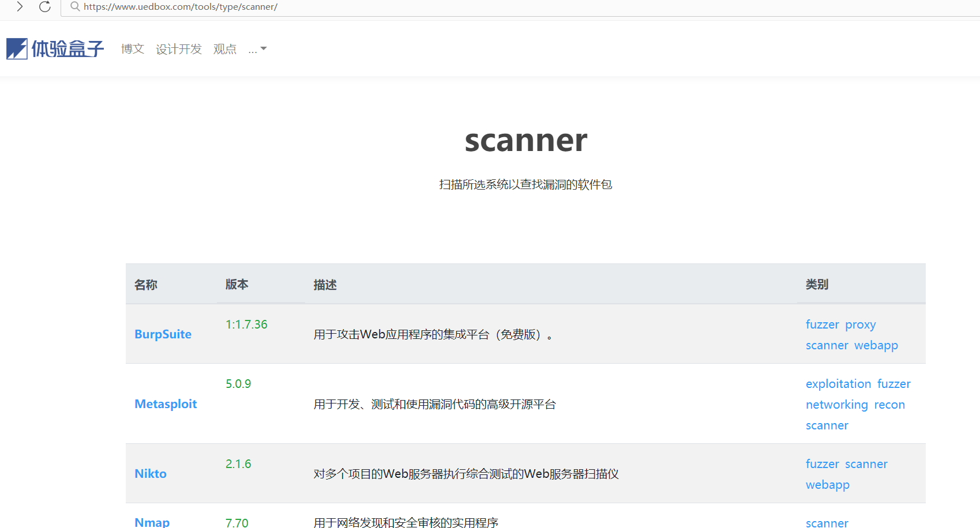This screenshot has height=528, width=980.
Task: Select the fuzzer tag in Nikto row
Action: (x=823, y=464)
